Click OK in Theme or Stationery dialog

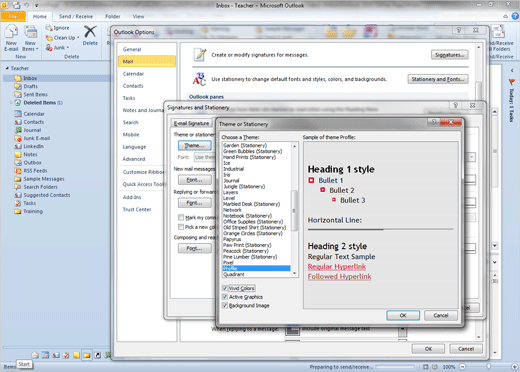(403, 315)
